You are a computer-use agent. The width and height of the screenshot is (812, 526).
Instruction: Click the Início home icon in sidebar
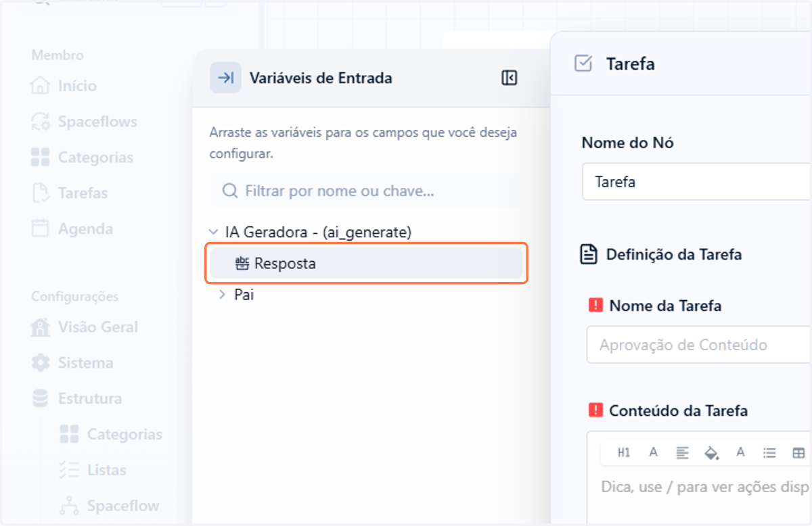41,86
